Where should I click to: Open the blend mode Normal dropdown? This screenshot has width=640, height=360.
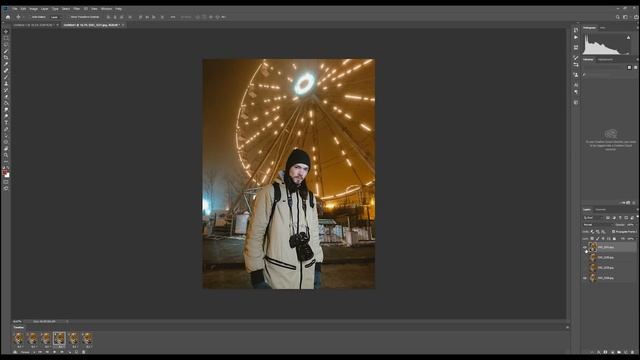(x=597, y=224)
